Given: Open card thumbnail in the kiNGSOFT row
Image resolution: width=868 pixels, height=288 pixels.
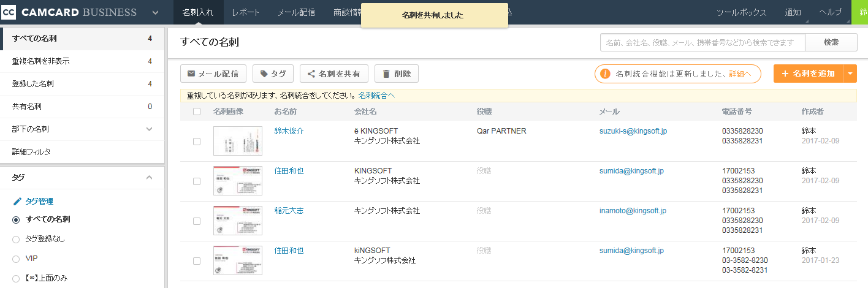Looking at the screenshot, I should [238, 260].
